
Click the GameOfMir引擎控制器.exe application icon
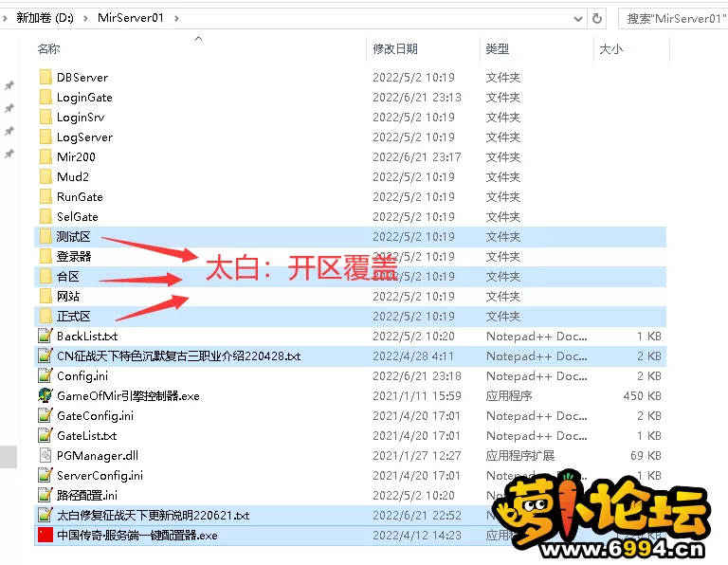point(45,395)
